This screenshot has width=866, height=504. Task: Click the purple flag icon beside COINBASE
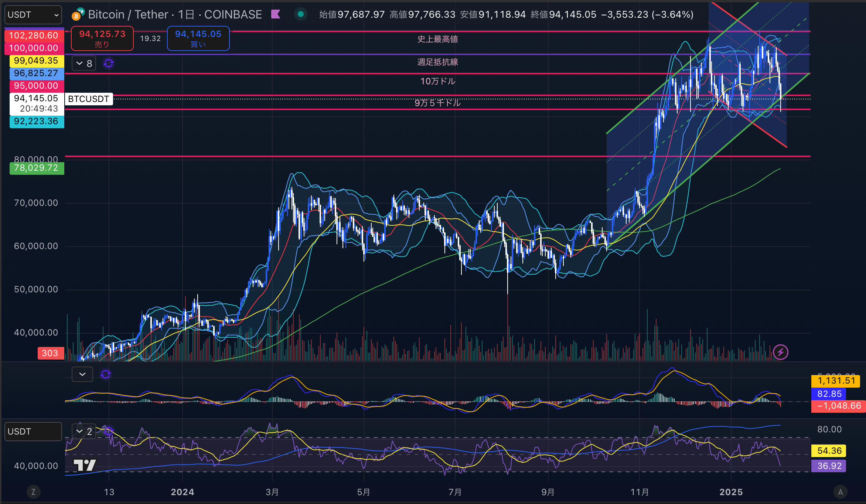point(276,14)
